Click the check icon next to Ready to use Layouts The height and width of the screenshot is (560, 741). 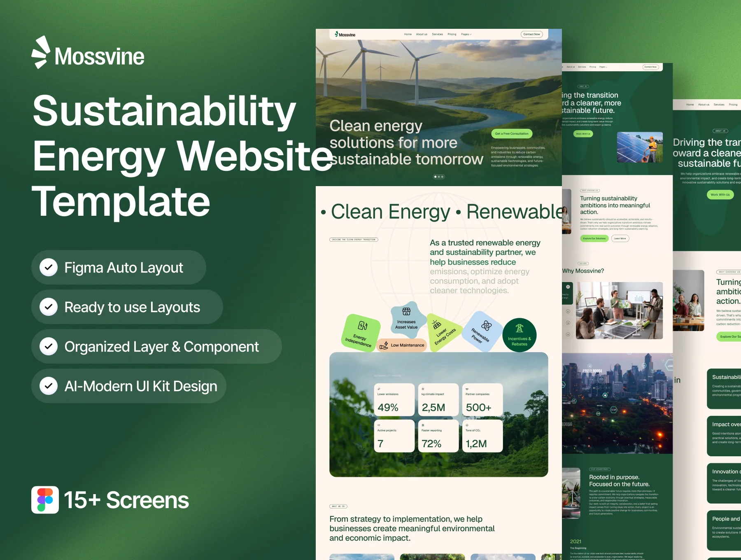tap(49, 307)
